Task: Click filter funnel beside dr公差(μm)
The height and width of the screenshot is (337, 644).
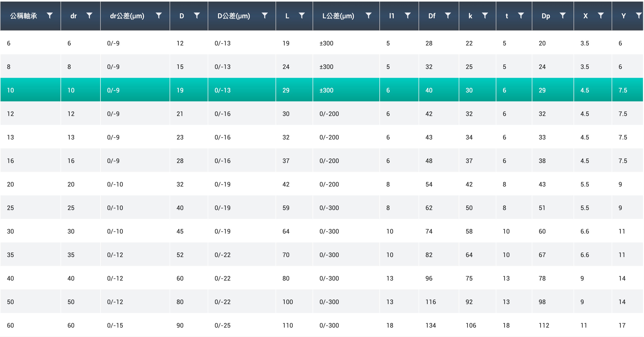Action: tap(159, 16)
